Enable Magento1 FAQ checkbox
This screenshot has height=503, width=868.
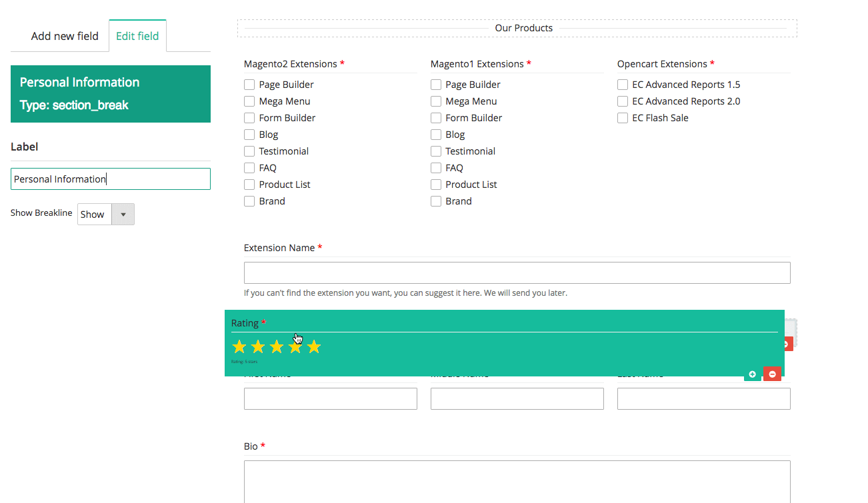click(x=436, y=168)
